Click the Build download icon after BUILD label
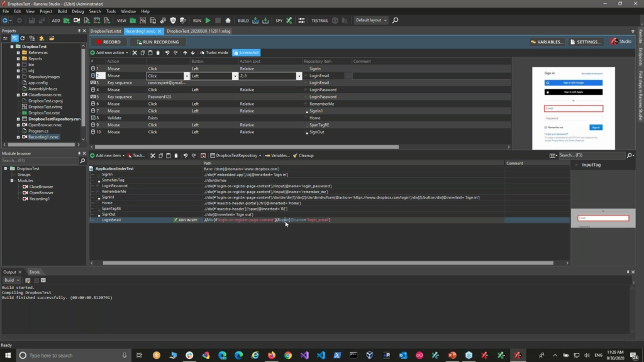The image size is (644, 362). point(255,20)
